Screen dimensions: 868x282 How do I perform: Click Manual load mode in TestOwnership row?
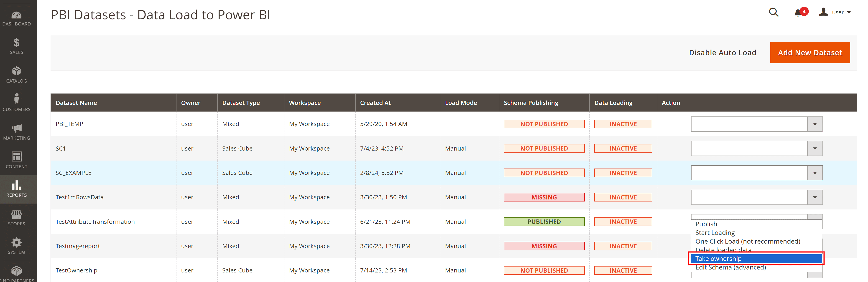coord(455,271)
